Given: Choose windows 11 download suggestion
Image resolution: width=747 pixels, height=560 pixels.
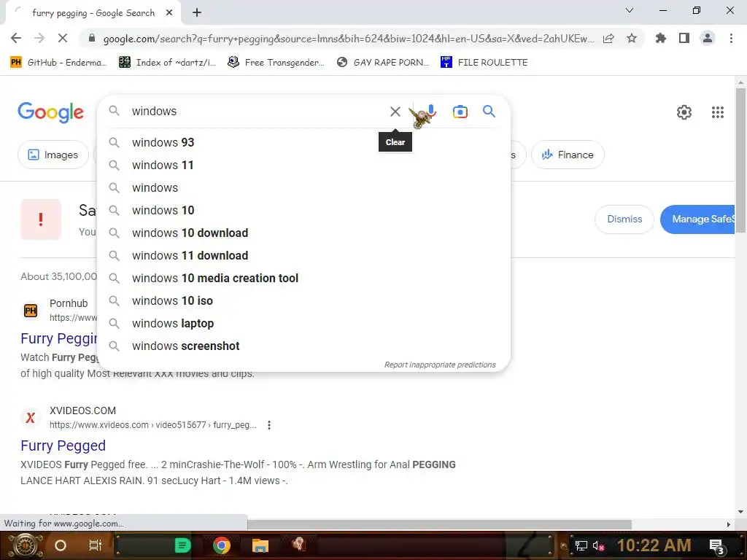Looking at the screenshot, I should tap(304, 256).
